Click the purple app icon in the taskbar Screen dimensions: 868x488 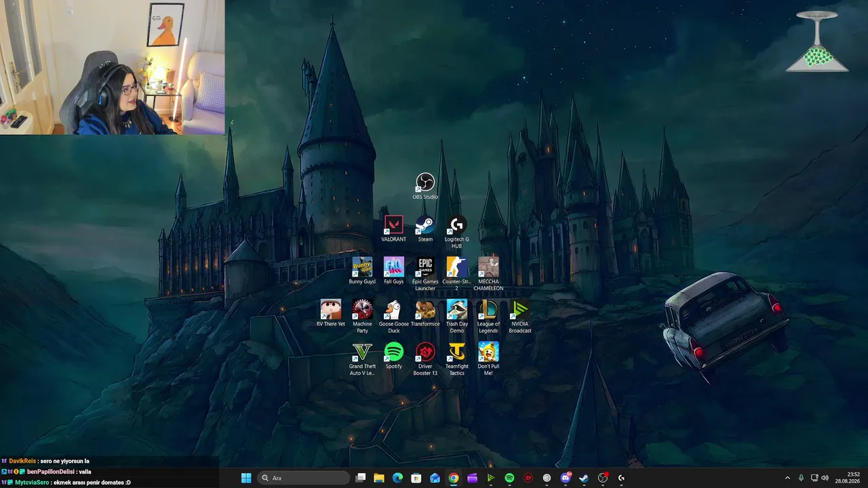tap(472, 478)
